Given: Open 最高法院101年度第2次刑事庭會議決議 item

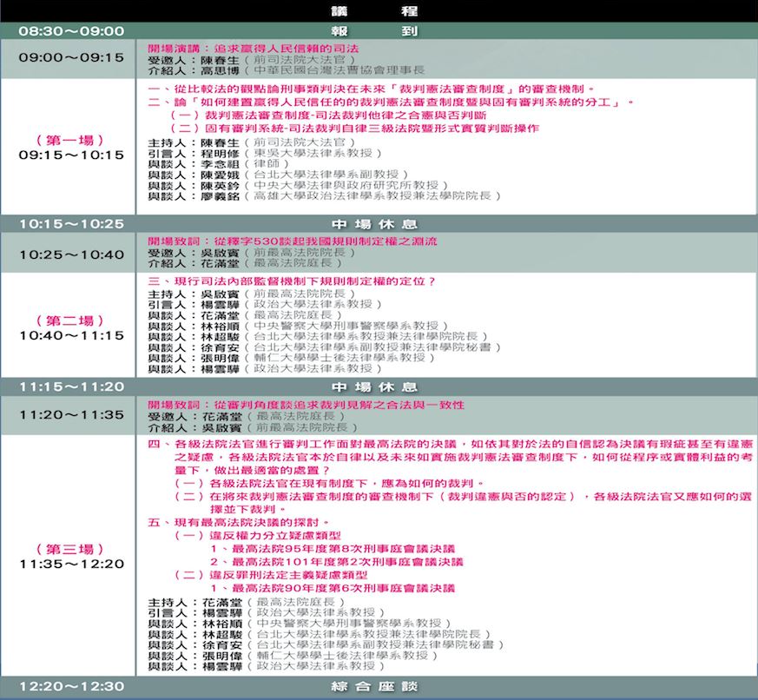Looking at the screenshot, I should (337, 562).
